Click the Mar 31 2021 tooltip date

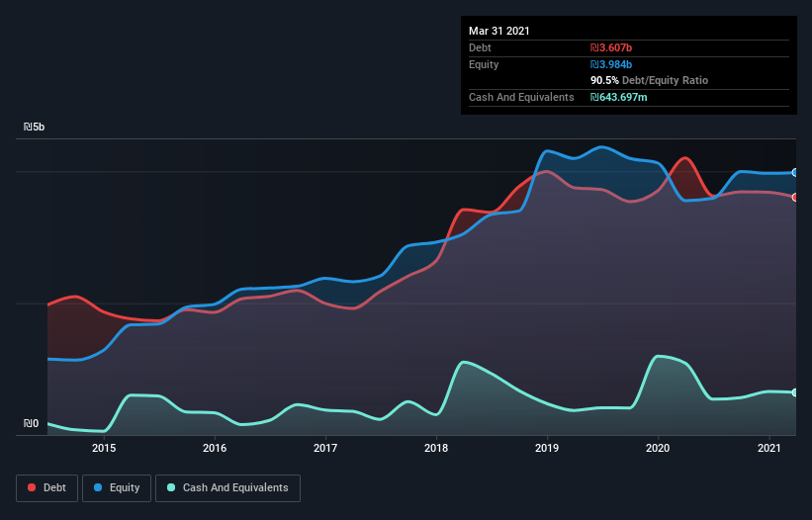(499, 31)
